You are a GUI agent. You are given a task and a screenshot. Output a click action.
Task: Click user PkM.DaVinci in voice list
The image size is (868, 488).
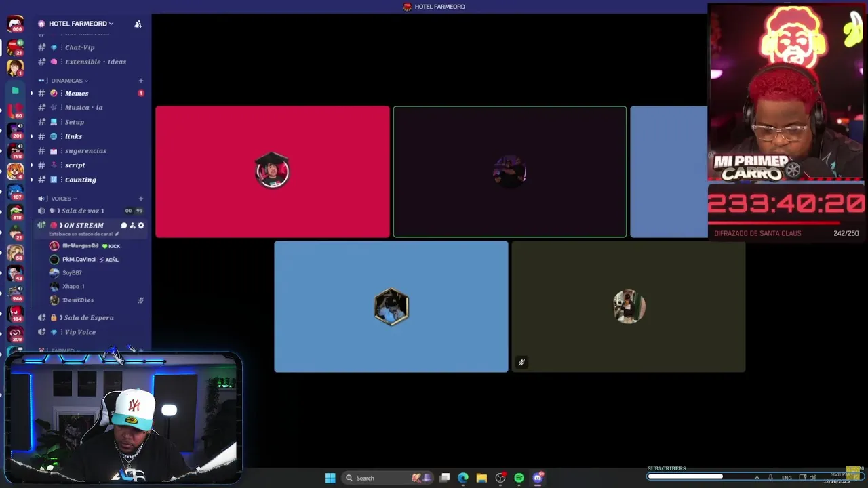tap(79, 260)
